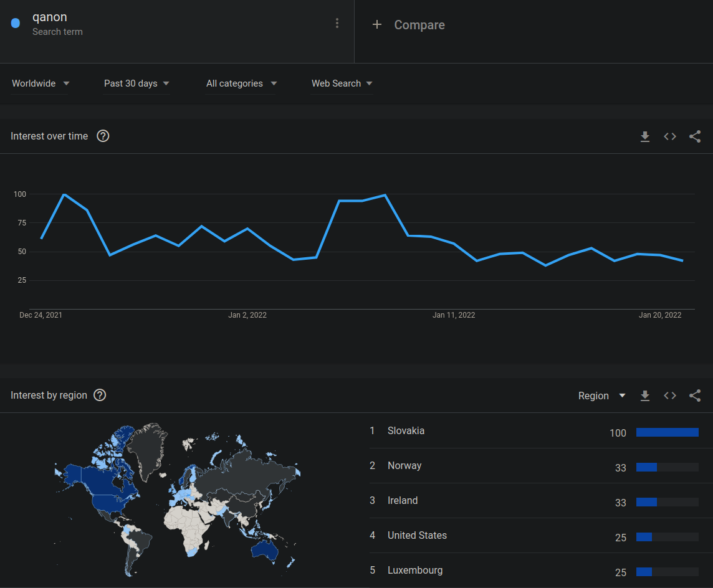Edit the qanon search term
Viewport: 713px width, 588px height.
pyautogui.click(x=50, y=17)
